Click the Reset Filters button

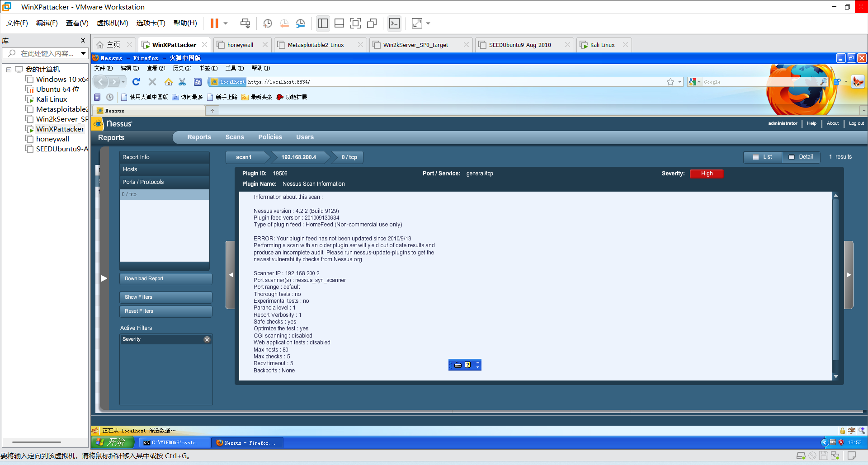[166, 311]
